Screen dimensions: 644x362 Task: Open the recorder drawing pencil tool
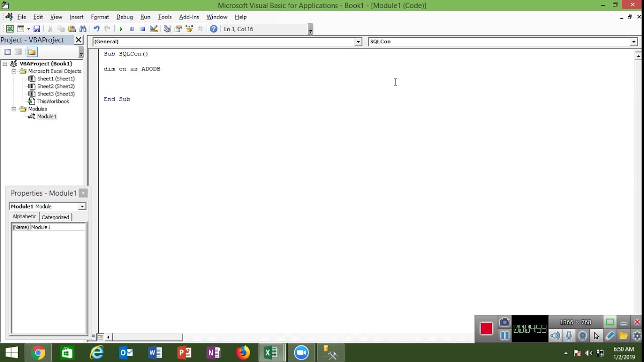pos(610,336)
